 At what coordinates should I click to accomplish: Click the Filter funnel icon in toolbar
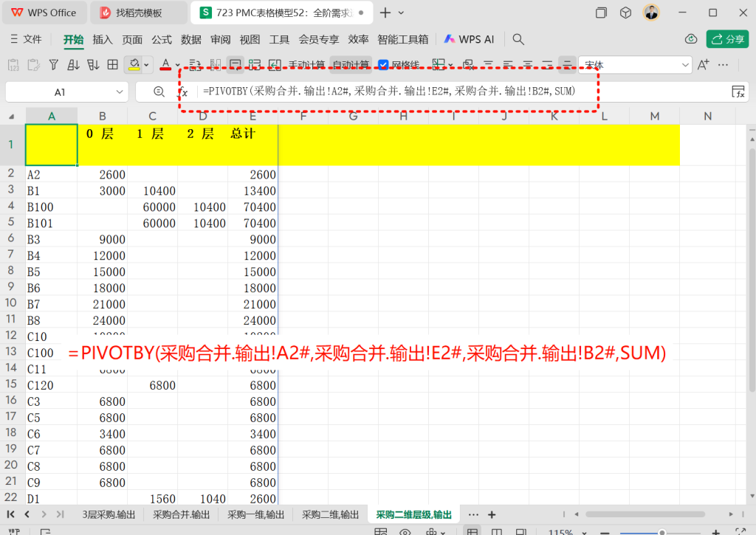pyautogui.click(x=53, y=65)
